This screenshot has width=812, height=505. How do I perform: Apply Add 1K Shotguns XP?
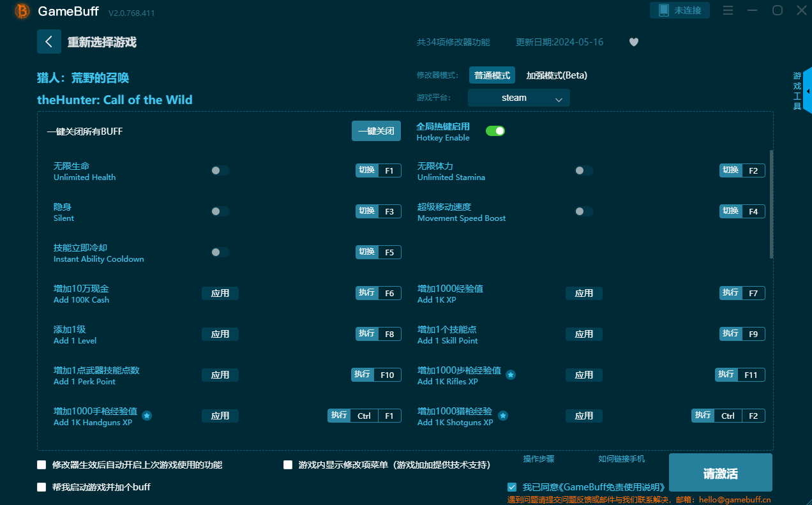point(584,416)
